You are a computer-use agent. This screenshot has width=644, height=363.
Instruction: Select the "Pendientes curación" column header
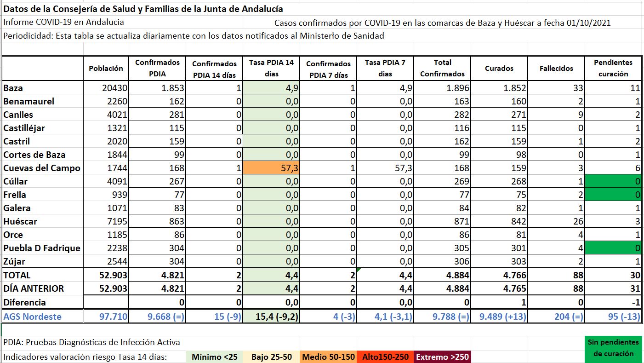(x=613, y=68)
